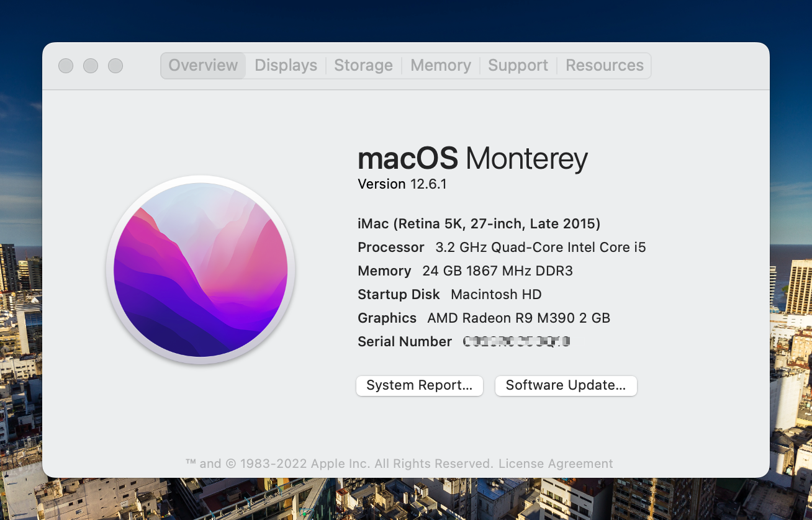Screen dimensions: 812x520
Task: Click the iMac Retina 5K model name
Action: (479, 223)
